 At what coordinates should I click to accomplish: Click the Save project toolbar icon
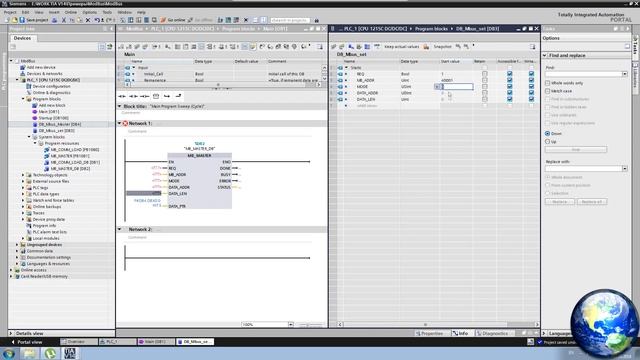point(22,20)
